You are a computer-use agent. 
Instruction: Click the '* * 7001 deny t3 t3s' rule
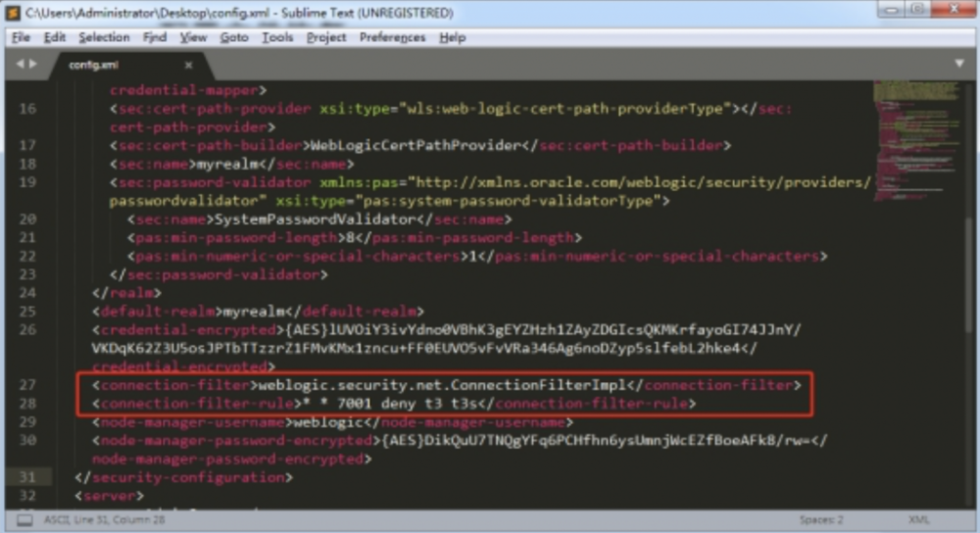[390, 403]
